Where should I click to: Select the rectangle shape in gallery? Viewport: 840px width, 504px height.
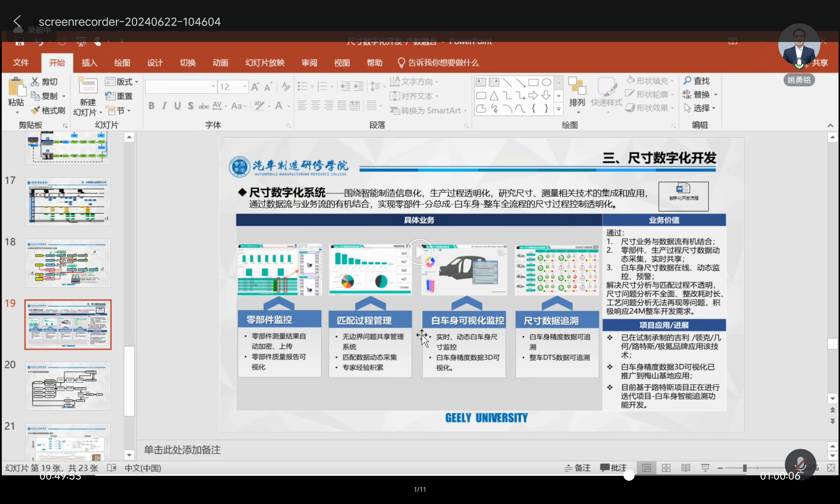(534, 82)
